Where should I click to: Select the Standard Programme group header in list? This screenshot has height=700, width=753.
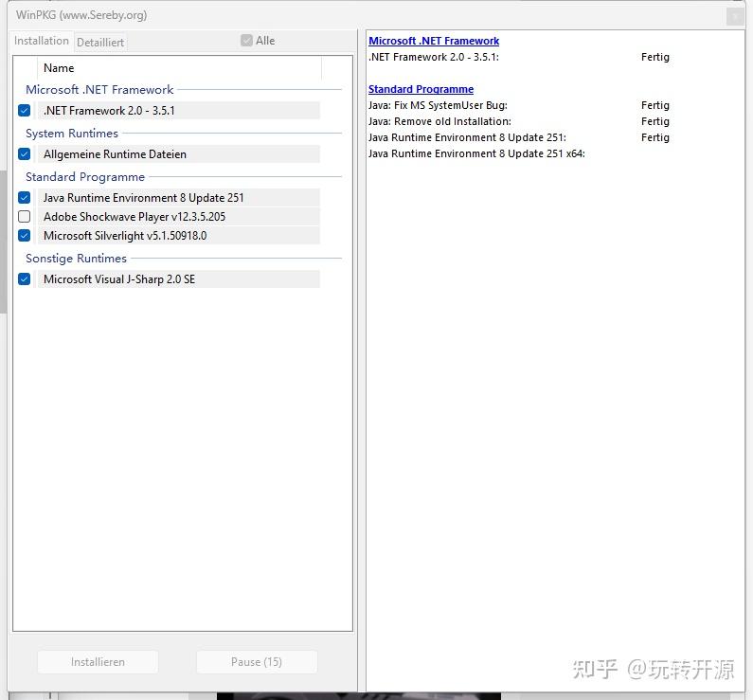pyautogui.click(x=85, y=177)
